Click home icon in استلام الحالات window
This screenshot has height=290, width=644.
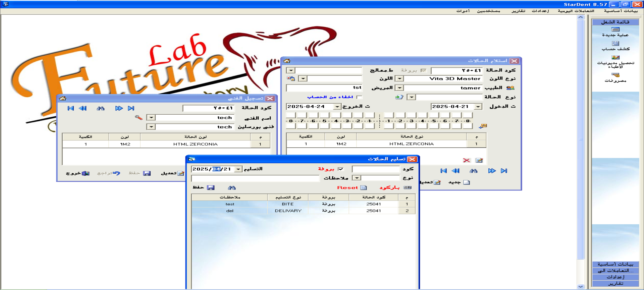[287, 61]
